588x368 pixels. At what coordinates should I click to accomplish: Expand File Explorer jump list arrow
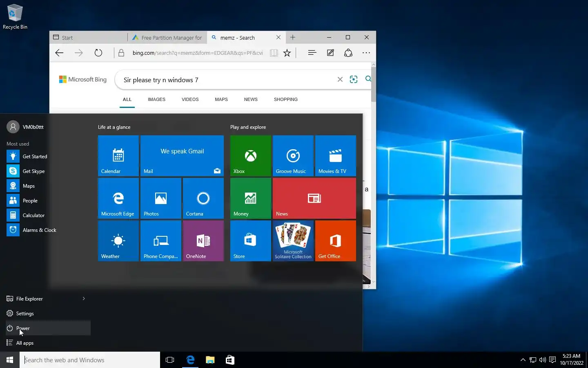coord(84,299)
